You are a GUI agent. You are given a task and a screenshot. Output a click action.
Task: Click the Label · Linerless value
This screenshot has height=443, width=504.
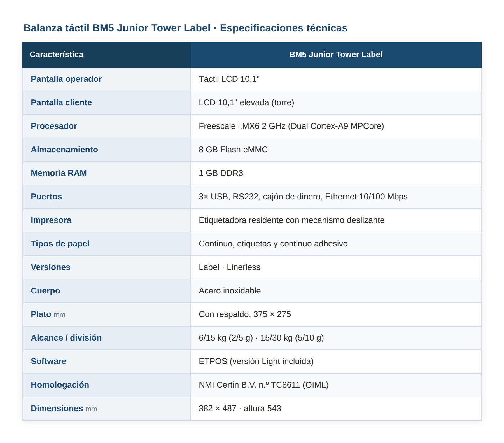tap(230, 267)
